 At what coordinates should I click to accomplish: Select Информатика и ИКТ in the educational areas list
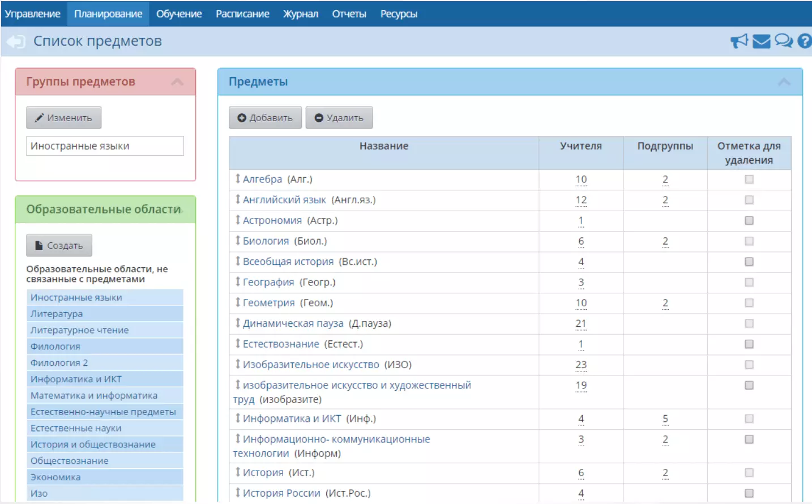pyautogui.click(x=105, y=379)
